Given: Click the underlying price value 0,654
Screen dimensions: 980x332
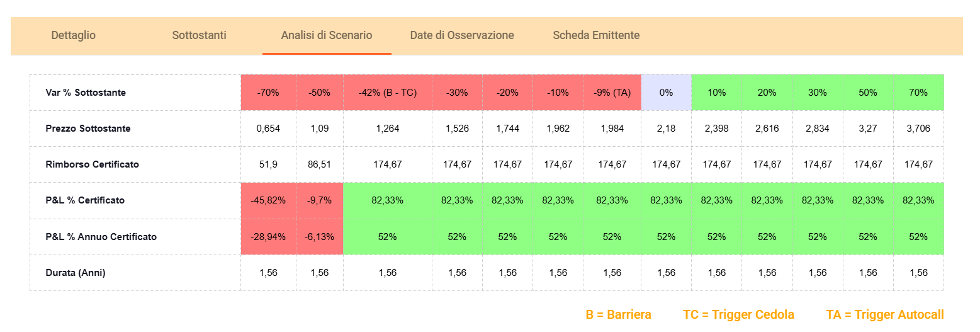Looking at the screenshot, I should 268,129.
